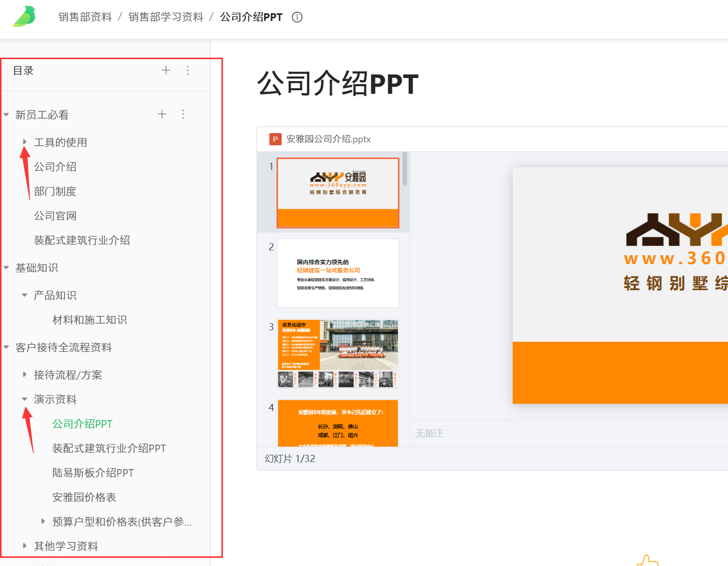This screenshot has height=566, width=728.
Task: Collapse the 新员工必看 section
Action: 6,115
